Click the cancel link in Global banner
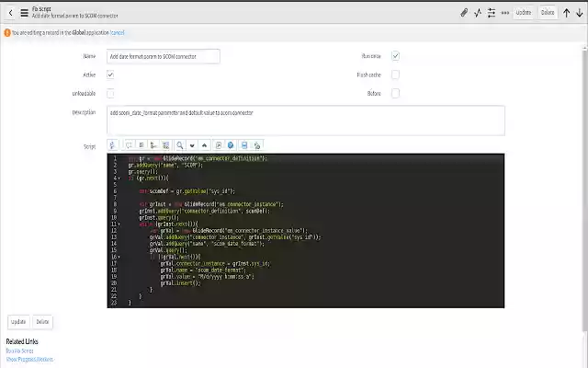Screen dimensions: 588x368 [118, 33]
